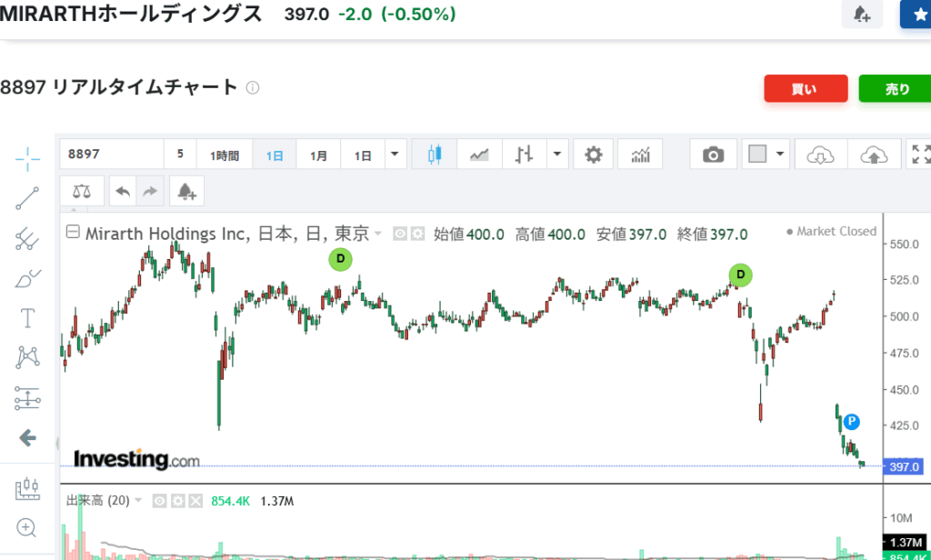Toggle volume indicator visibility eye
This screenshot has width=931, height=560.
point(159,501)
